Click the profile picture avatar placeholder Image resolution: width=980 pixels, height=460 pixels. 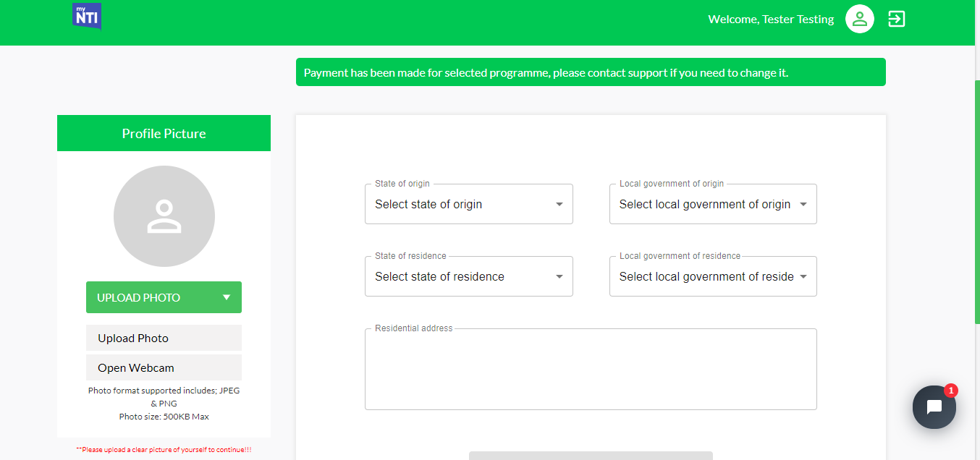pyautogui.click(x=164, y=217)
